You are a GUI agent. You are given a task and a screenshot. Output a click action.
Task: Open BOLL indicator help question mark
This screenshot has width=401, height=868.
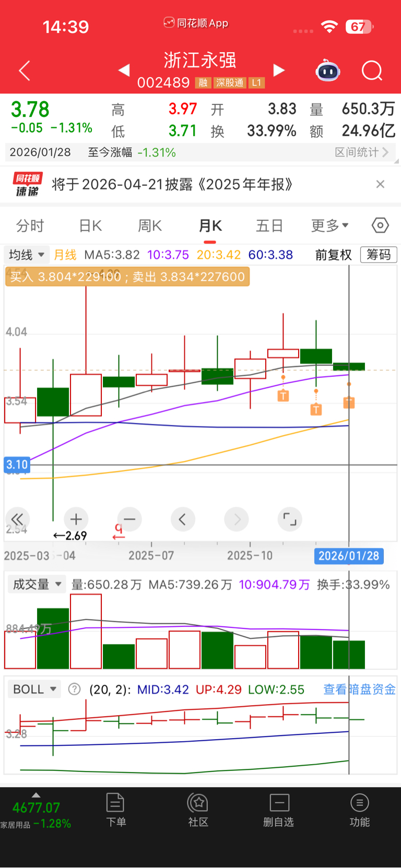[75, 689]
